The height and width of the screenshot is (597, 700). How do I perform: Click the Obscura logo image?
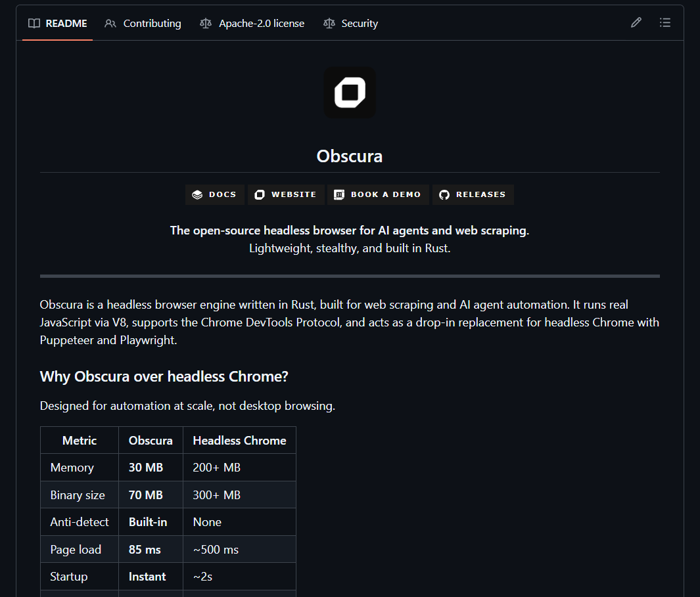point(350,93)
